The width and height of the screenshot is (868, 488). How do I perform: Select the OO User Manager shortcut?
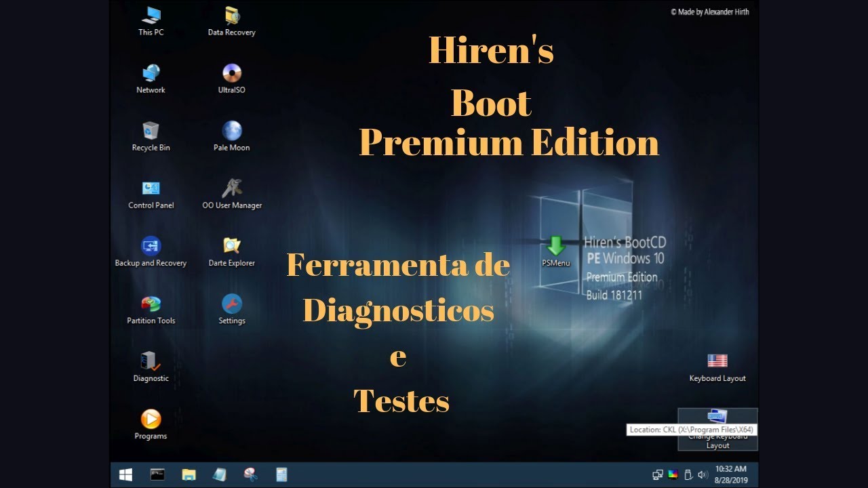(x=232, y=194)
